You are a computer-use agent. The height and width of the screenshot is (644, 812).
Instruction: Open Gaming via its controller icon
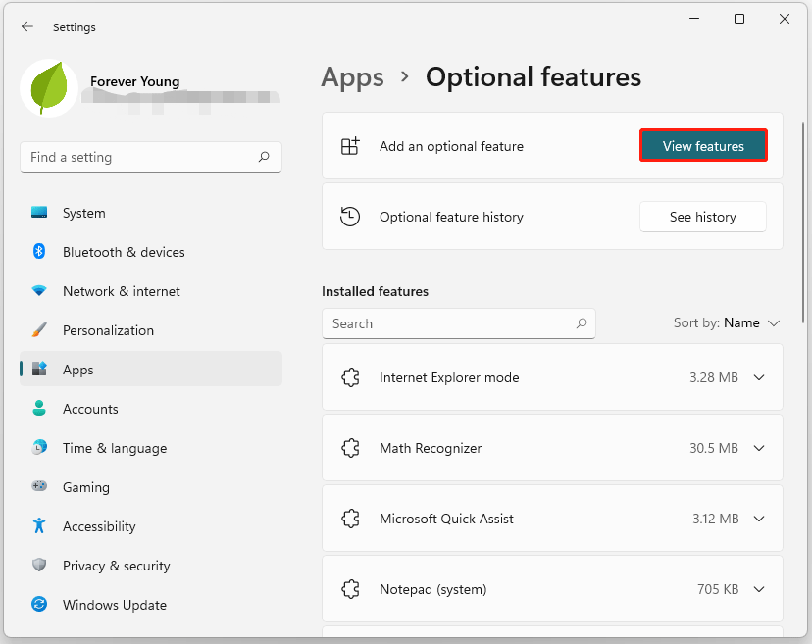pyautogui.click(x=39, y=487)
